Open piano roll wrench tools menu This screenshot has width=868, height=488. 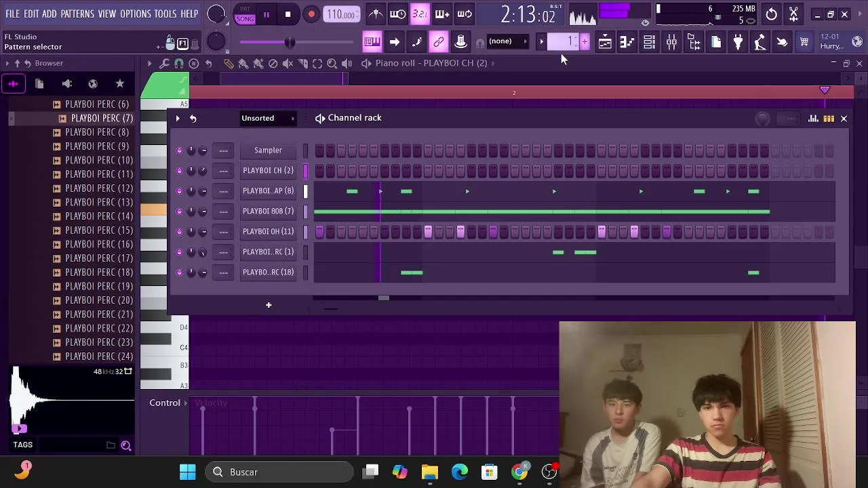(164, 63)
